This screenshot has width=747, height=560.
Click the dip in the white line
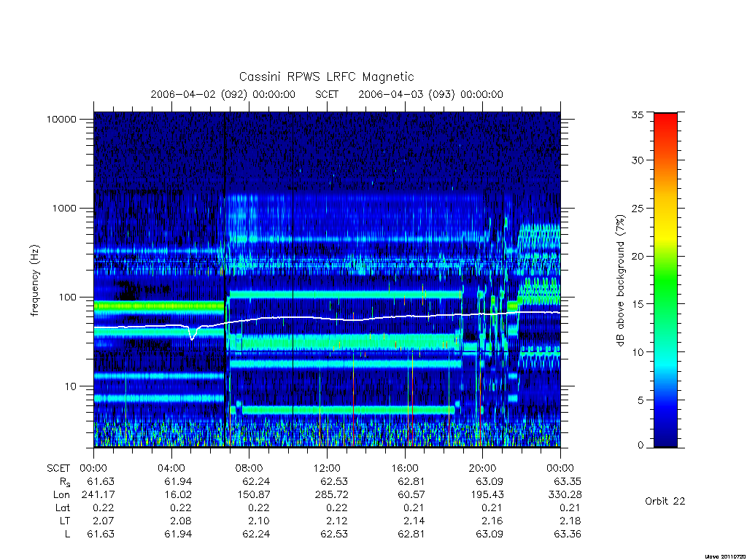click(192, 333)
